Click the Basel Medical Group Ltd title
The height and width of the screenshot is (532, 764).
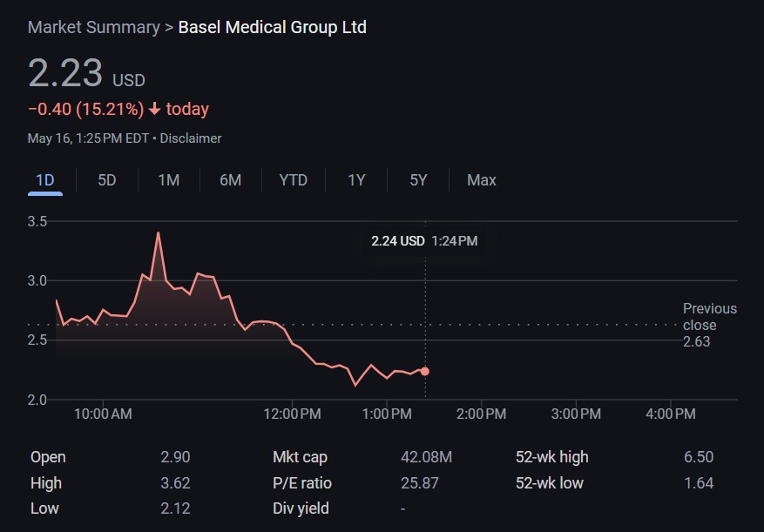[x=272, y=27]
